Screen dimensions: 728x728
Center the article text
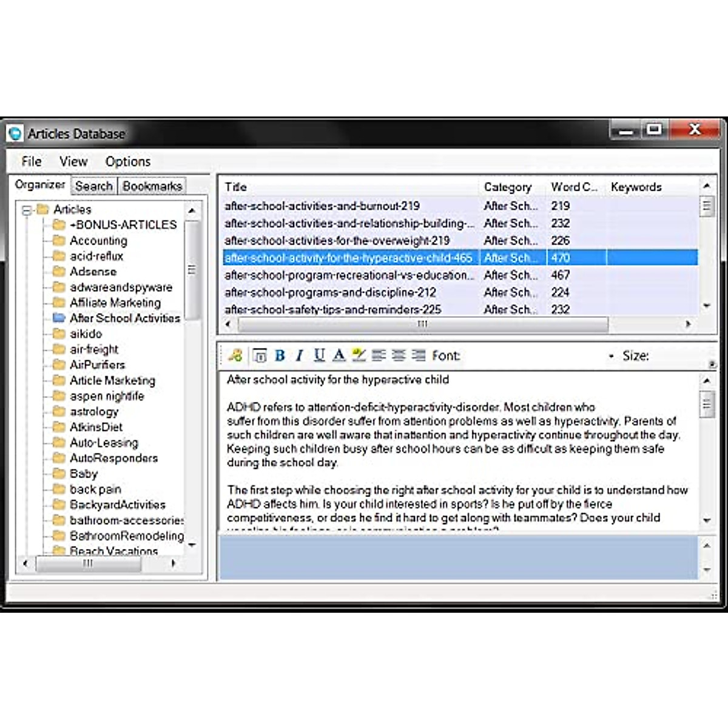click(398, 356)
